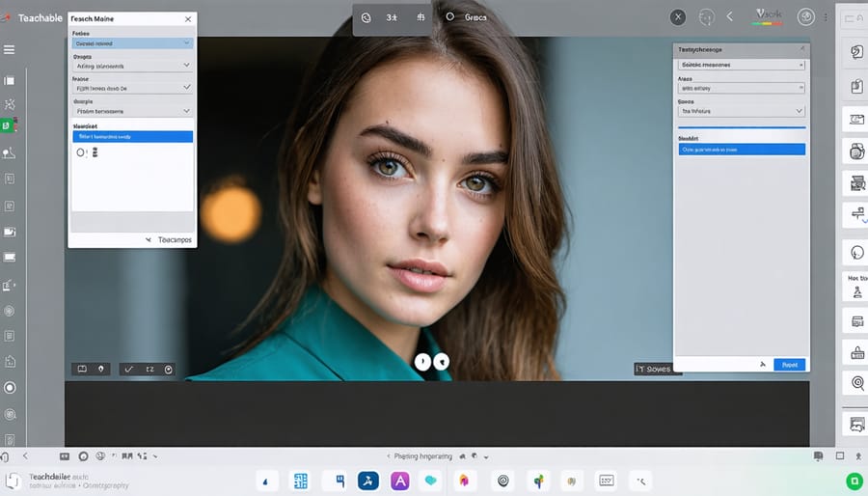Toggle the Grøcs circle option in top toolbar
Screen dimensions: 868x496
click(449, 17)
